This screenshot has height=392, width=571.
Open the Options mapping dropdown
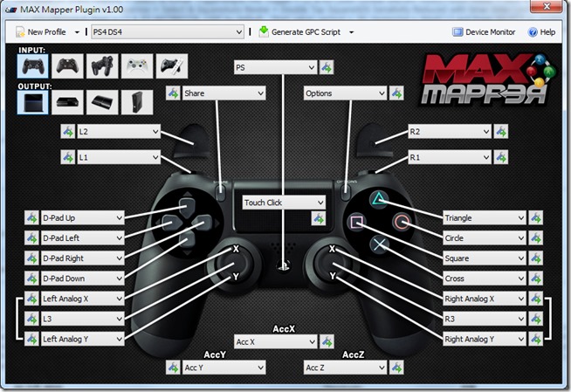(x=345, y=93)
